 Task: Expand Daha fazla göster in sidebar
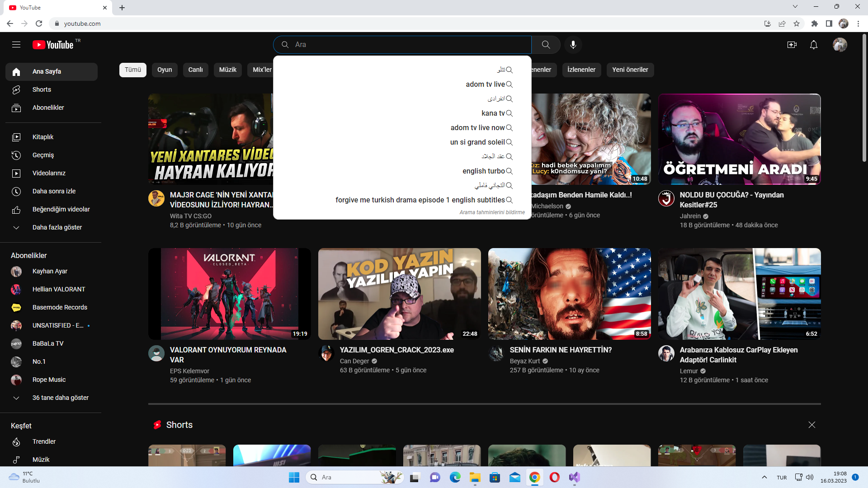57,227
